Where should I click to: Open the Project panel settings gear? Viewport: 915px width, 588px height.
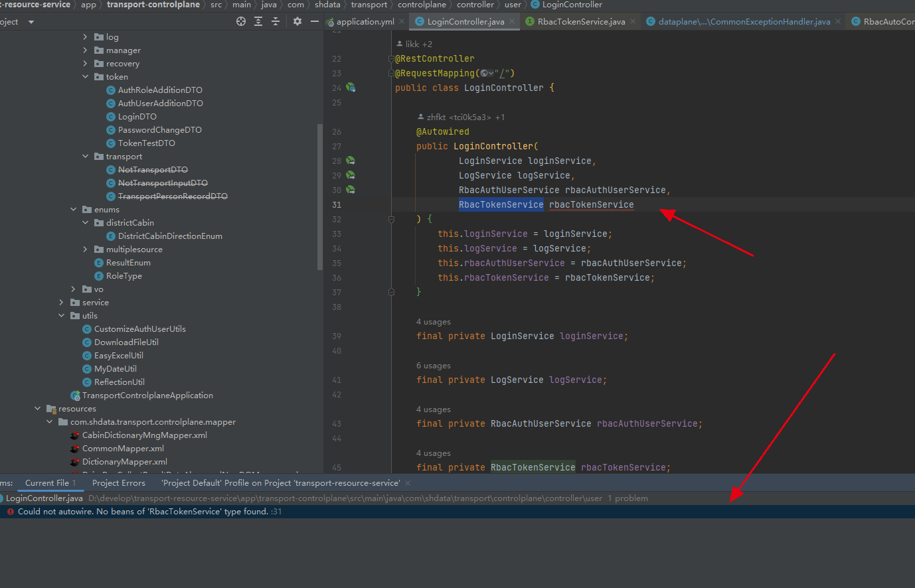click(x=297, y=21)
